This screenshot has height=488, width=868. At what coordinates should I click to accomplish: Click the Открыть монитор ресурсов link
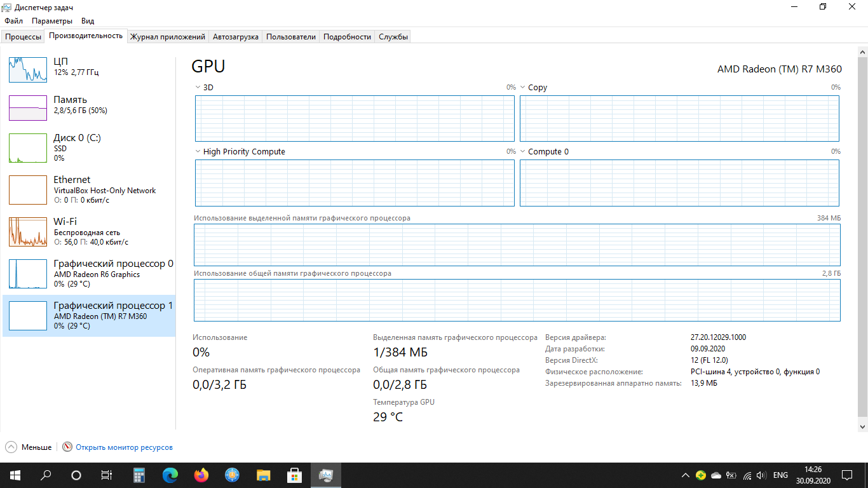coord(124,447)
